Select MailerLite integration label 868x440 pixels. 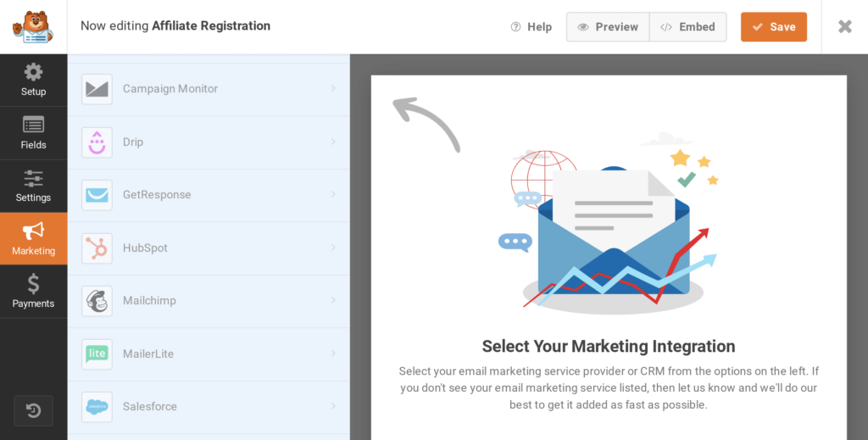tap(148, 354)
